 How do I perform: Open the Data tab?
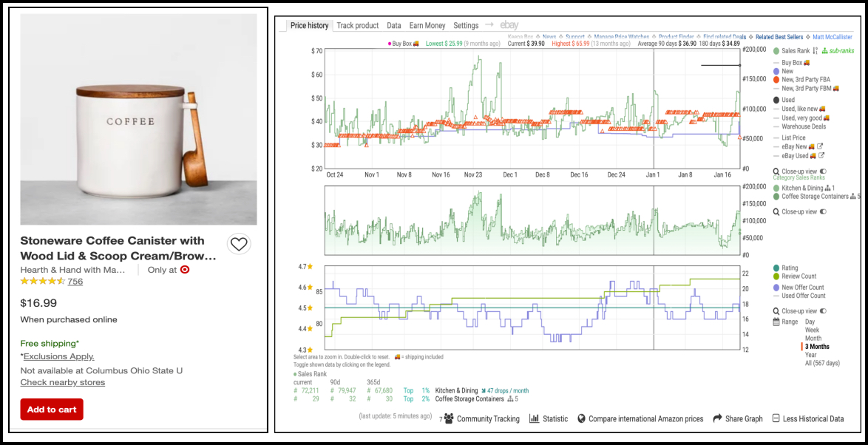pyautogui.click(x=394, y=25)
